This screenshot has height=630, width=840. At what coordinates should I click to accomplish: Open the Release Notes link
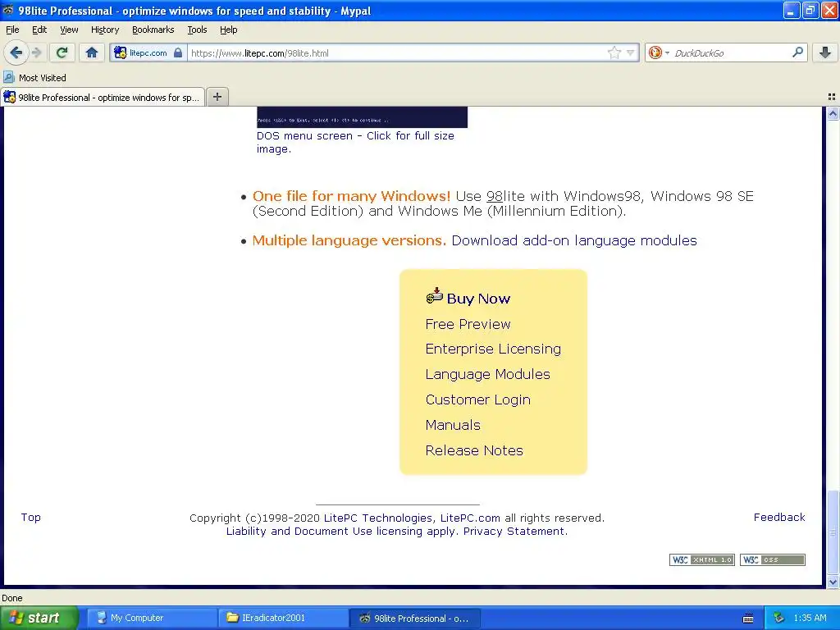click(x=474, y=450)
